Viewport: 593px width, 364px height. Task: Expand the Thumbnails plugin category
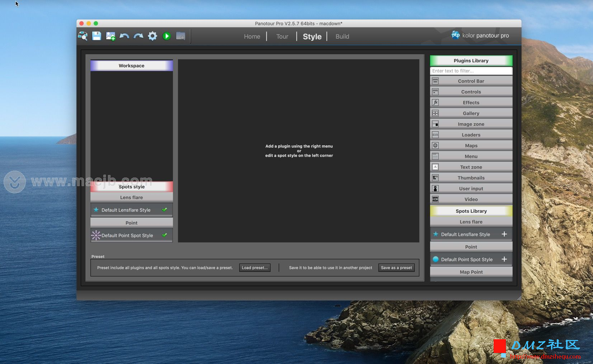coord(471,178)
